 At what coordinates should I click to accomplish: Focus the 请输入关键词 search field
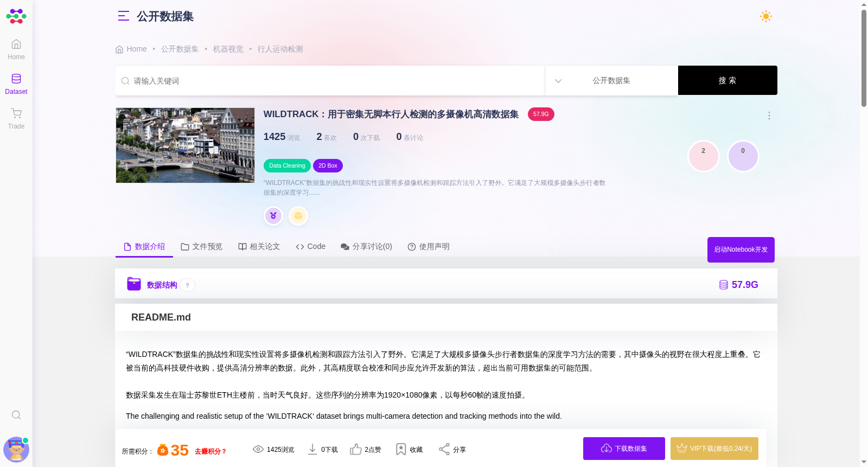click(330, 81)
